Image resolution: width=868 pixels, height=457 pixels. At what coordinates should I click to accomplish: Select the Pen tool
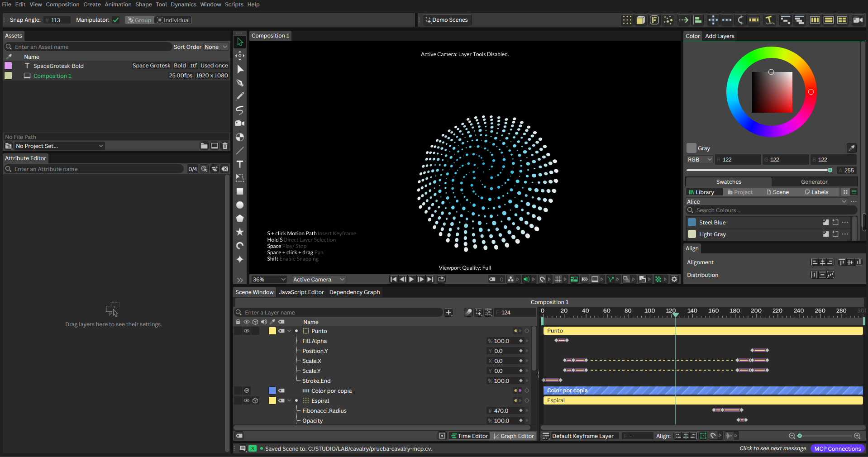coord(240,83)
